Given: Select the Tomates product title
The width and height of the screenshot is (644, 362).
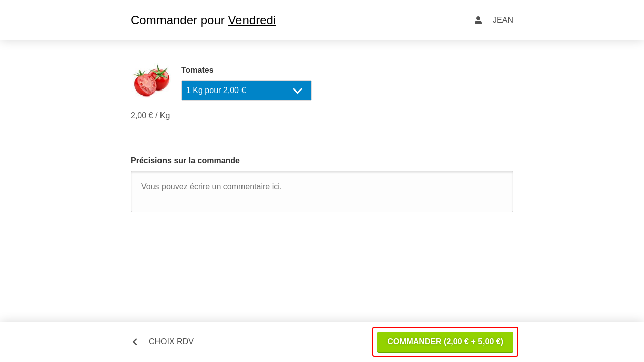Looking at the screenshot, I should coord(197,70).
